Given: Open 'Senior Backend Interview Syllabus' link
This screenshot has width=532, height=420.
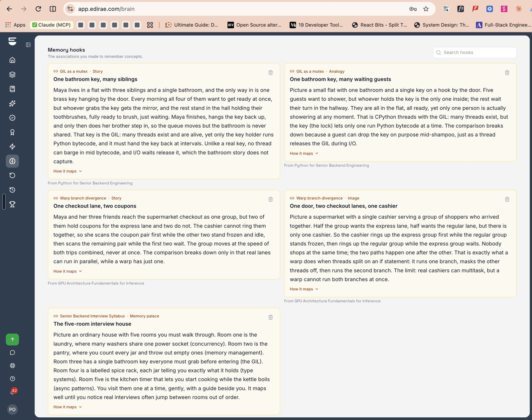Looking at the screenshot, I should [x=92, y=316].
